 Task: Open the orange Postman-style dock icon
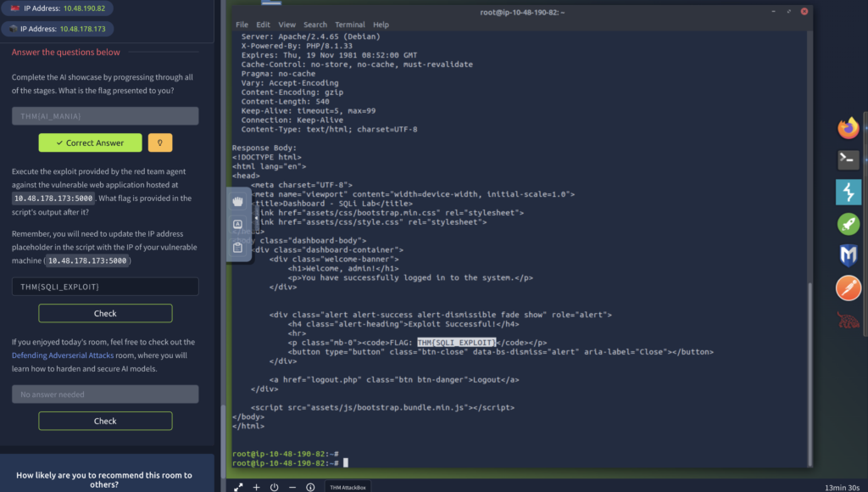(848, 287)
